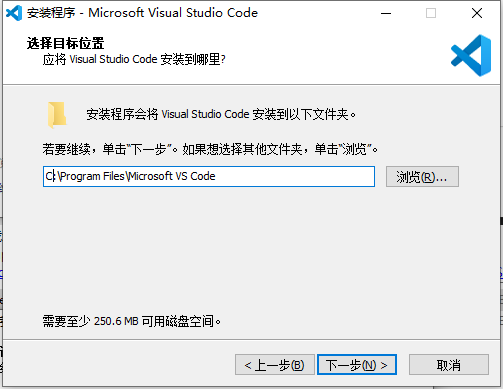The height and width of the screenshot is (389, 503).
Task: Click the title bar text 安装程序 - Microsoft Visual Studio Code
Action: (142, 13)
